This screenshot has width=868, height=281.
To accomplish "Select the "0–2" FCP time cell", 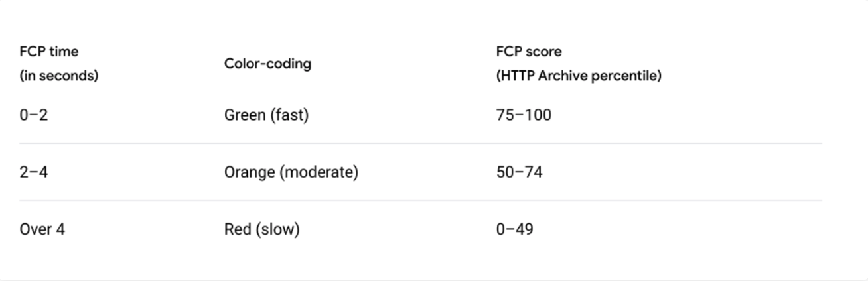I will (31, 115).
